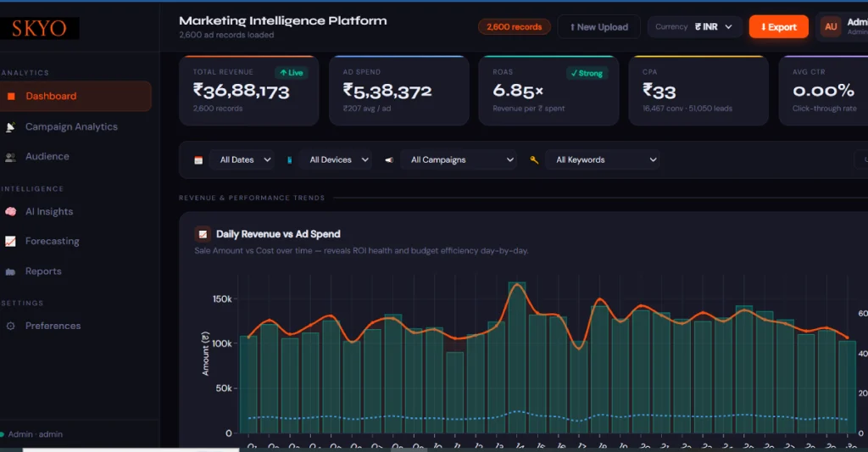Image resolution: width=868 pixels, height=452 pixels.
Task: Go to the Audience section
Action: [x=47, y=157]
